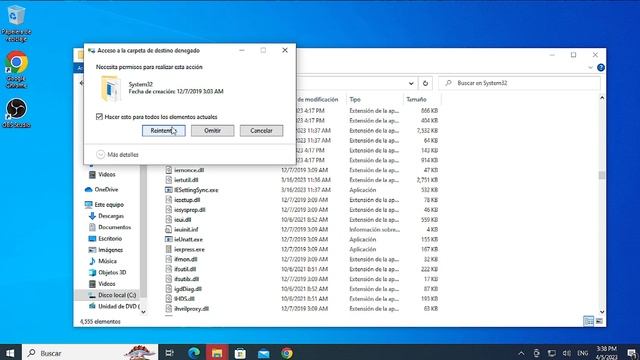
Task: Open the address bar history dropdown
Action: pyautogui.click(x=411, y=83)
